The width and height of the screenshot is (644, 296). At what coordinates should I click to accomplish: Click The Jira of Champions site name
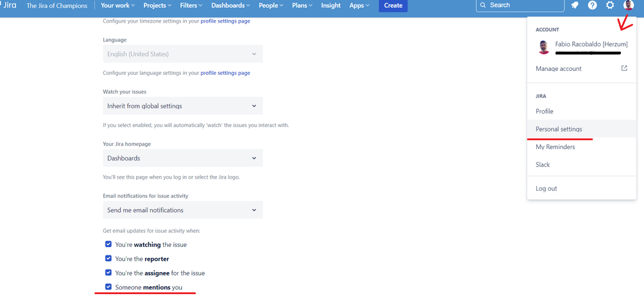[57, 6]
